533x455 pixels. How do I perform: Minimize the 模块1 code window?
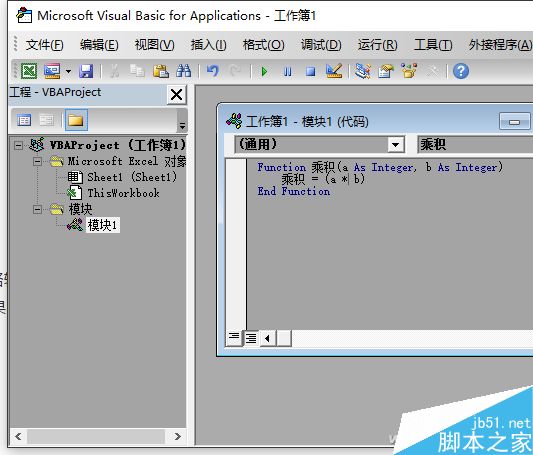[514, 122]
